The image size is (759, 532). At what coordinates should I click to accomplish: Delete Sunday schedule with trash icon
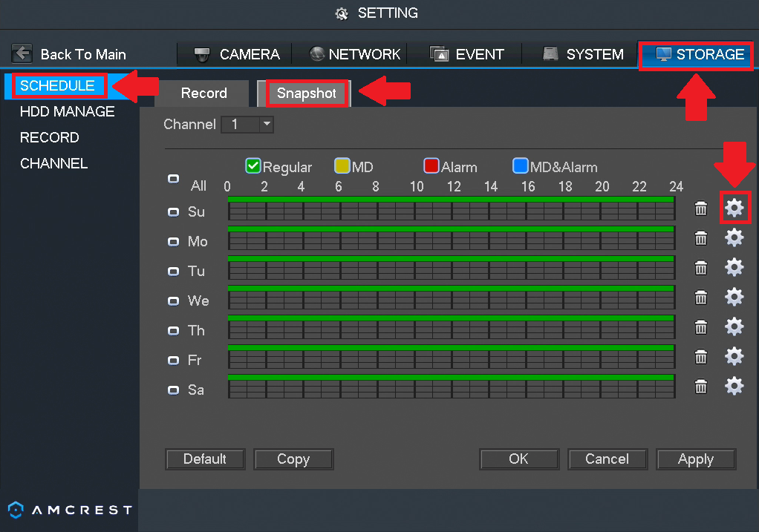(x=701, y=208)
